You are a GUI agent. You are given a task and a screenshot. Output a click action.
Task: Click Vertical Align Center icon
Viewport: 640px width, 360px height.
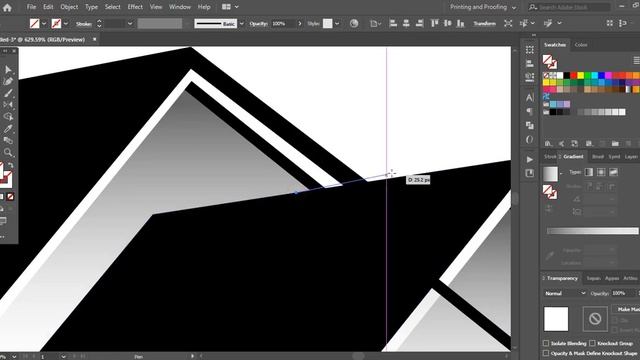448,24
